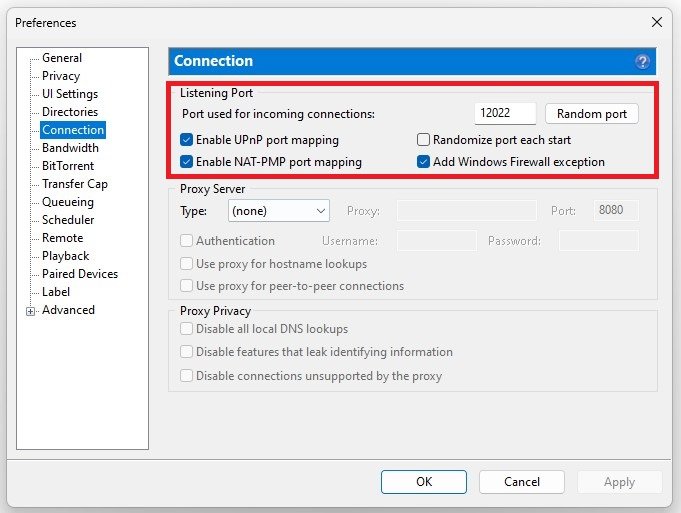The height and width of the screenshot is (513, 681).
Task: Open Paired Devices settings
Action: click(x=80, y=274)
